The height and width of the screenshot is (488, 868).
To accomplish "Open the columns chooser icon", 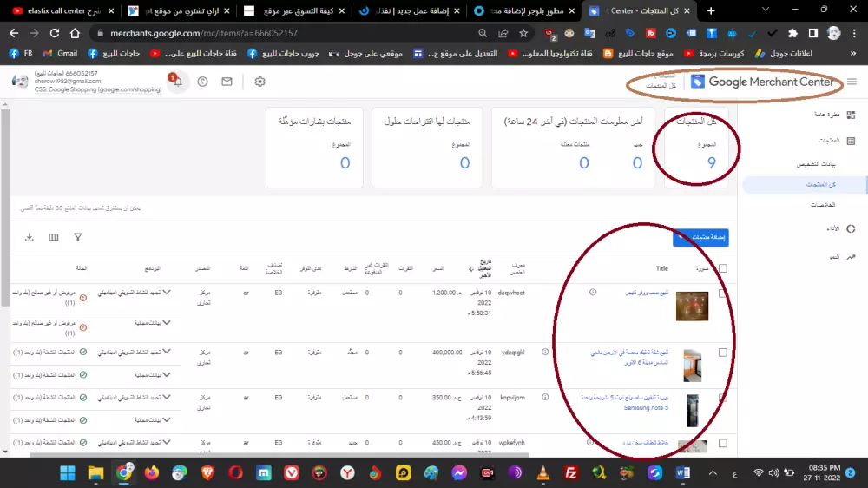I will [x=53, y=237].
